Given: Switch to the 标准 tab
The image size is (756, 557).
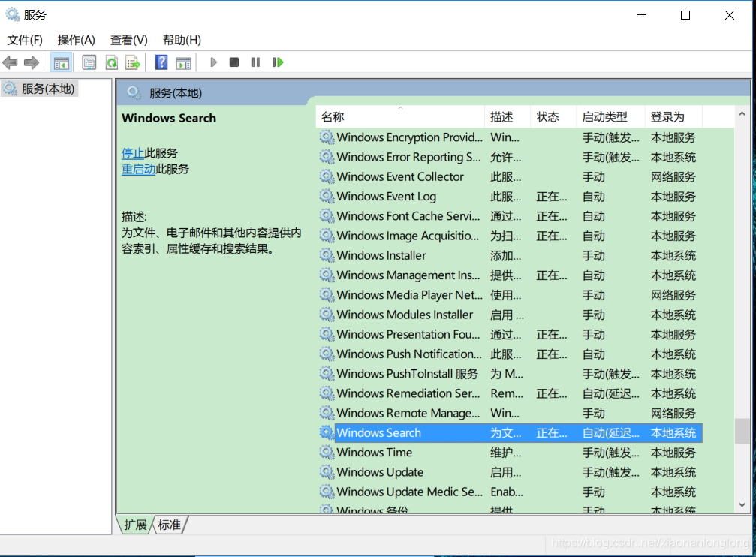Looking at the screenshot, I should pos(170,525).
